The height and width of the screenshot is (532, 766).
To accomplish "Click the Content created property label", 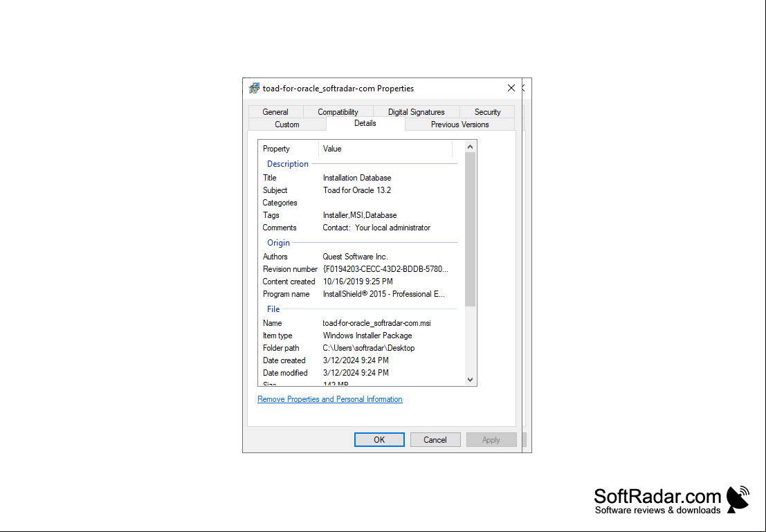I will pyautogui.click(x=289, y=282).
